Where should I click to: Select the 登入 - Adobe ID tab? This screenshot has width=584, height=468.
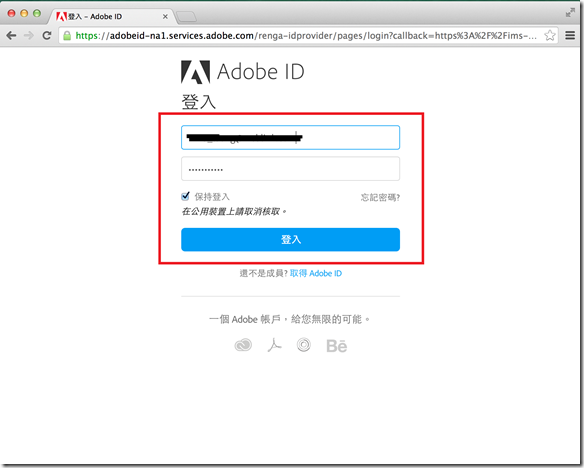pos(112,16)
